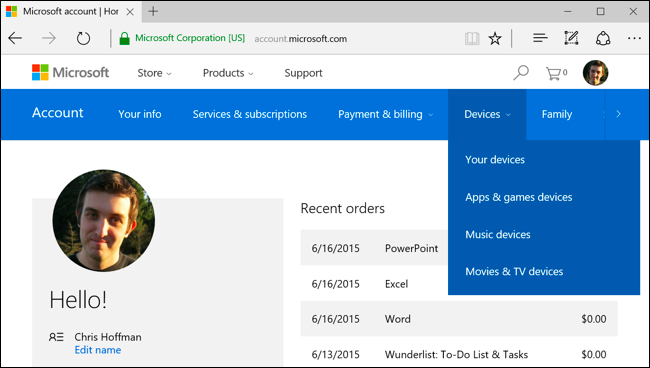Click the large profile photo
This screenshot has width=650, height=368.
104,220
